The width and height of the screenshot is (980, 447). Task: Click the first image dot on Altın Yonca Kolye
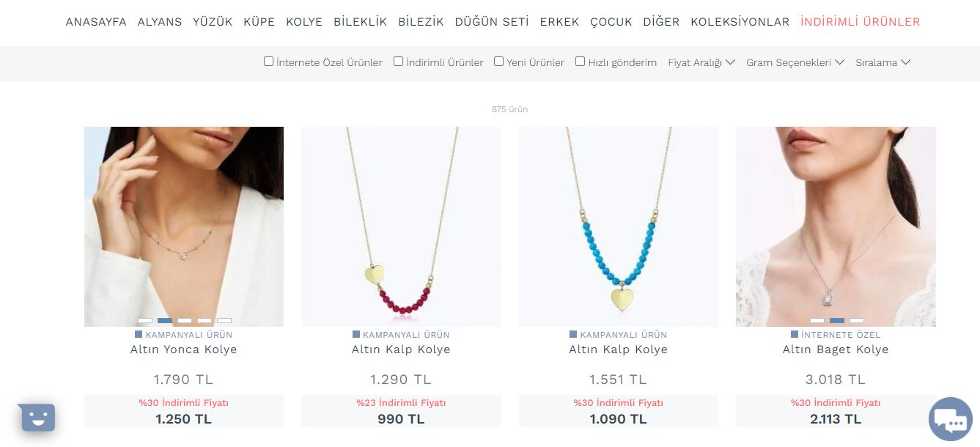coord(145,320)
